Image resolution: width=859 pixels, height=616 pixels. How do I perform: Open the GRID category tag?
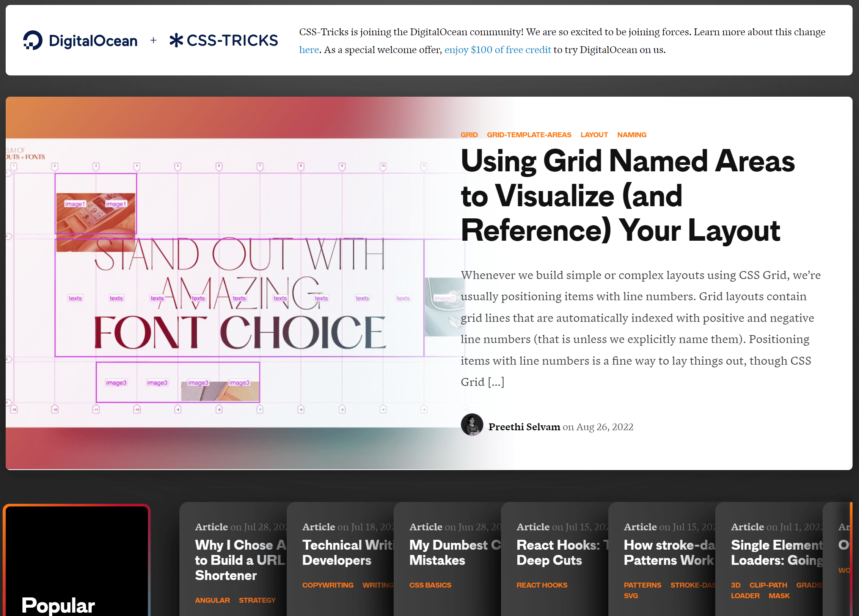click(x=469, y=135)
